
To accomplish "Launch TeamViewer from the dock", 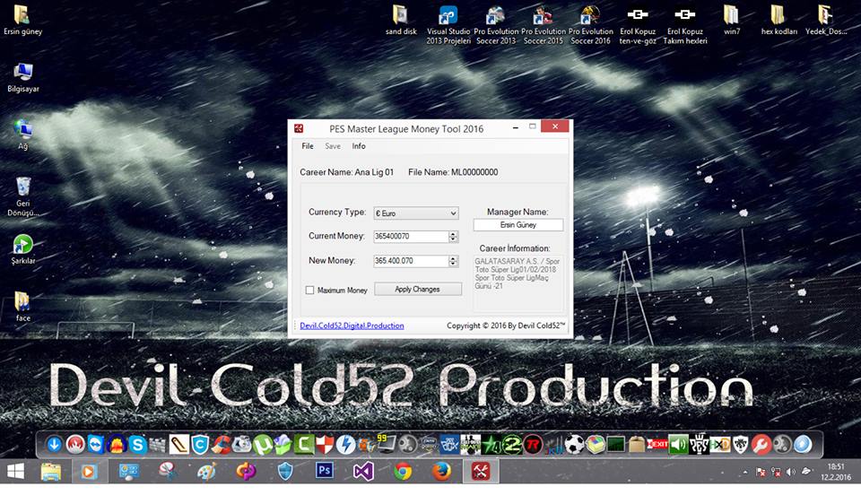I will [96, 444].
